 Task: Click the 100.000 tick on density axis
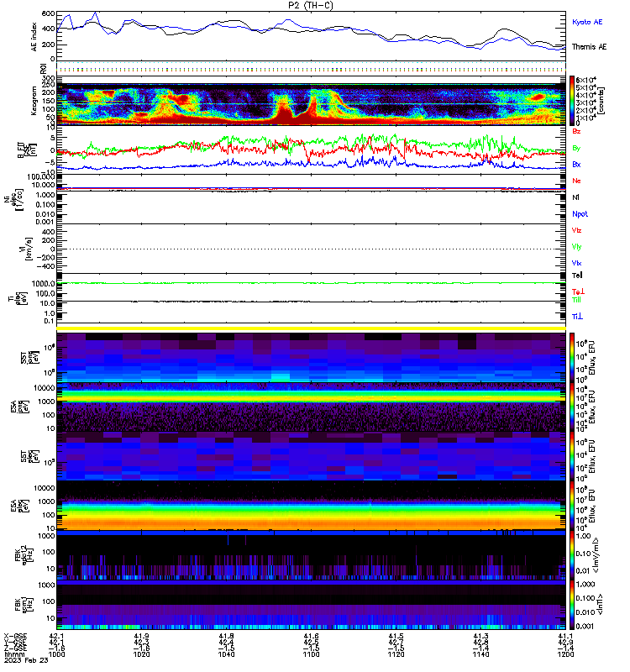click(40, 177)
